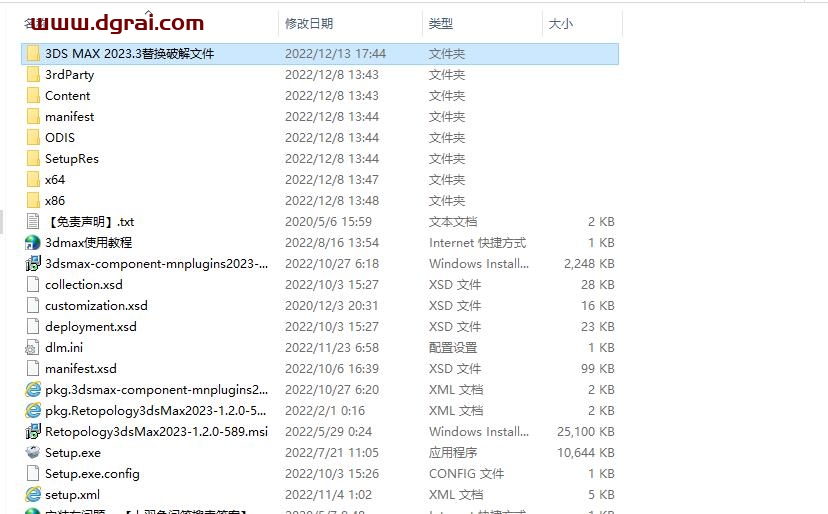This screenshot has width=828, height=514.
Task: Click the 3dsmax-component-mnplugins2023 installer icon
Action: coord(33,264)
